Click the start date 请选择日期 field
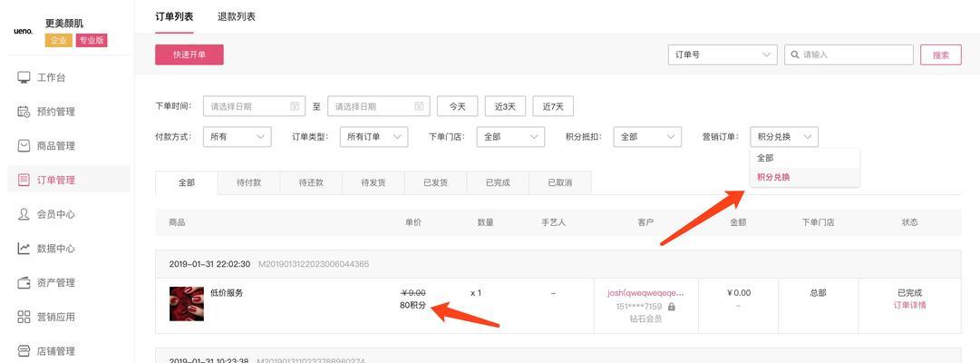This screenshot has width=980, height=363. pyautogui.click(x=255, y=106)
